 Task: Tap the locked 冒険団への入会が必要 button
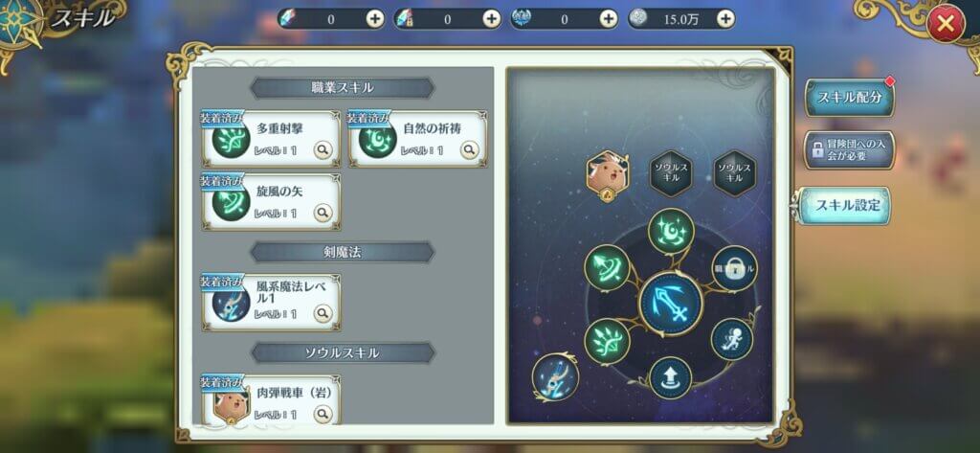[x=850, y=150]
